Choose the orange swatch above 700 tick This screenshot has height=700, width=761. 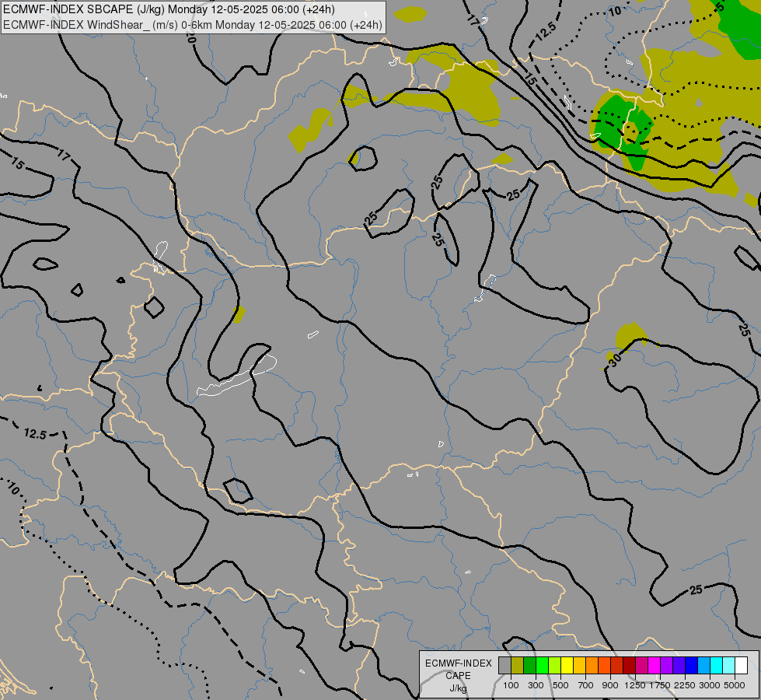592,666
